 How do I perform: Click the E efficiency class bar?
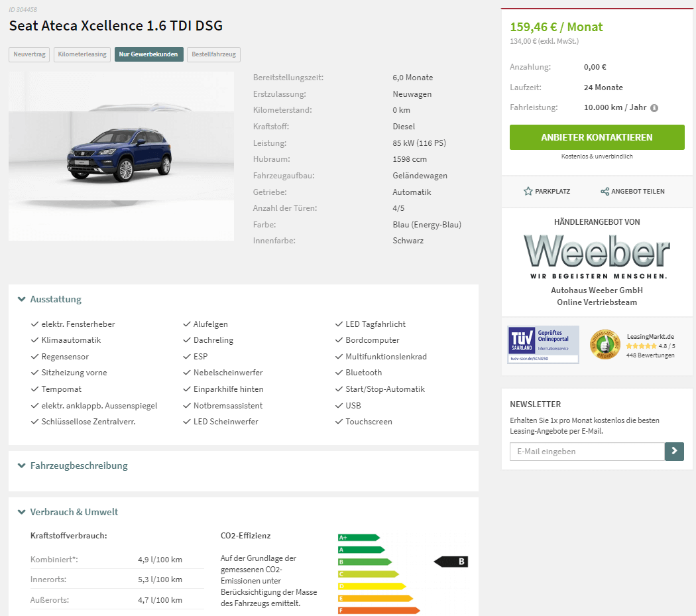pos(376,599)
